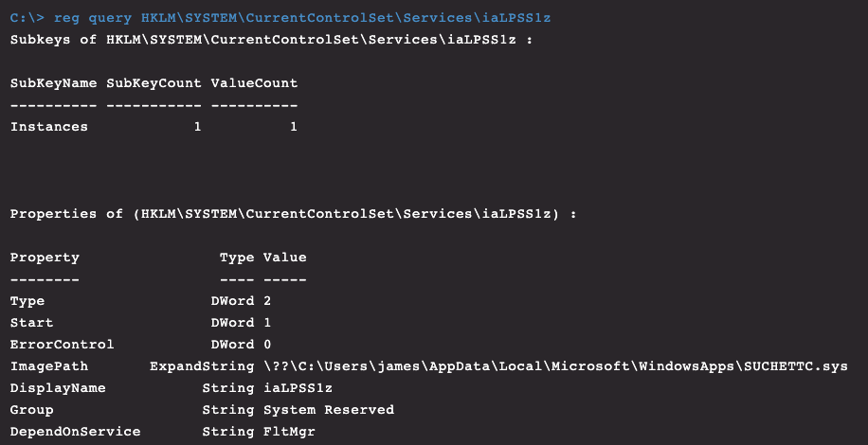This screenshot has height=445, width=868.
Task: Click the Group property name
Action: pyautogui.click(x=31, y=410)
